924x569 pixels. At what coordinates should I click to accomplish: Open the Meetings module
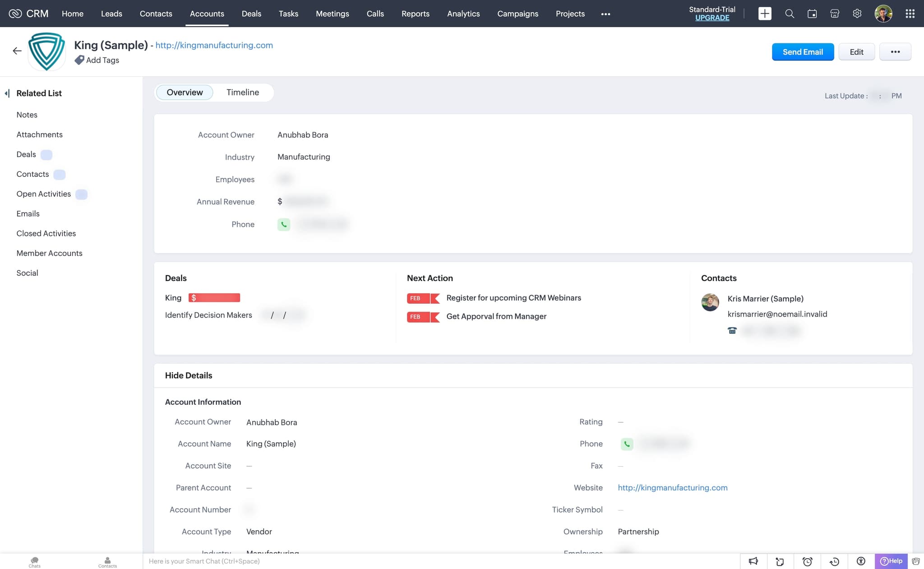332,14
